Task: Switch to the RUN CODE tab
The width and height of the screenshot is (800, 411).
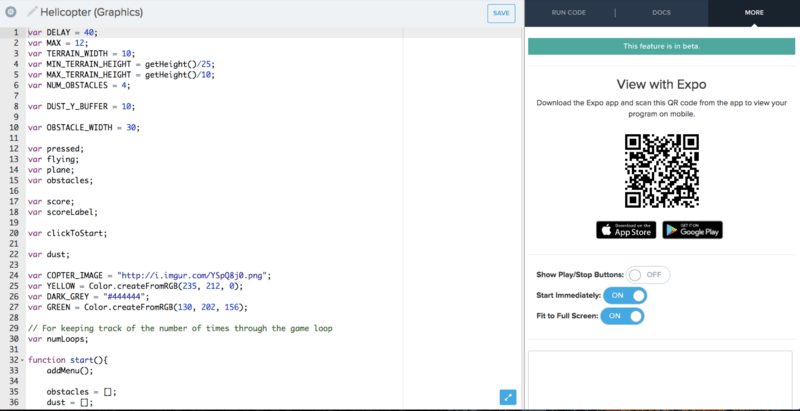Action: [570, 12]
